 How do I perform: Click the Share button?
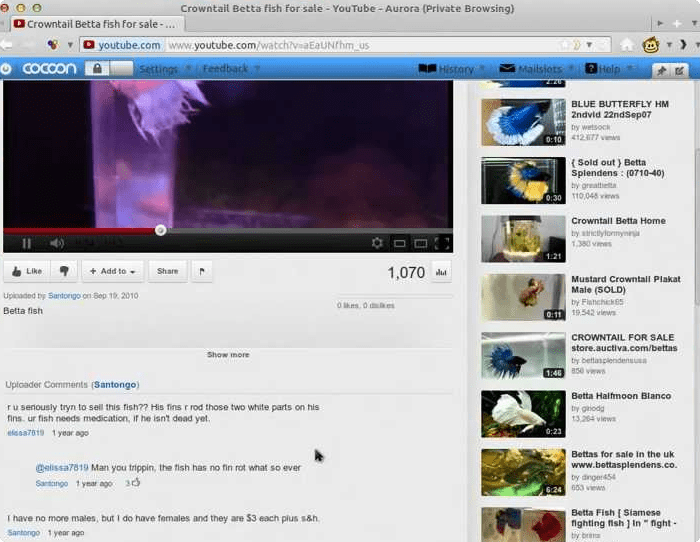tap(167, 271)
